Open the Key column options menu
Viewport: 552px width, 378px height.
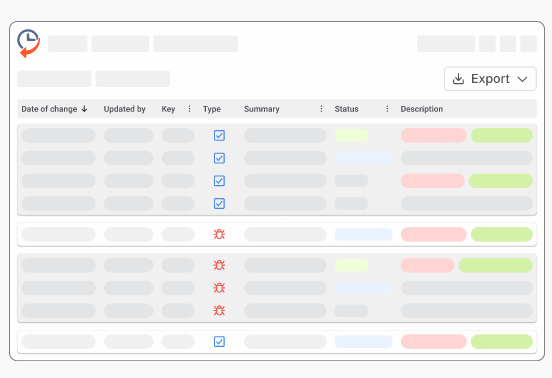(189, 109)
